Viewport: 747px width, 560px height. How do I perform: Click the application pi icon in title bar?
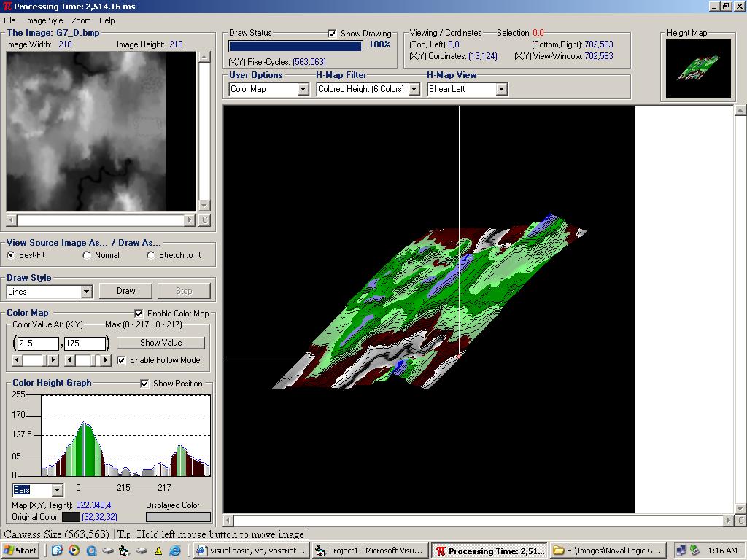click(7, 7)
